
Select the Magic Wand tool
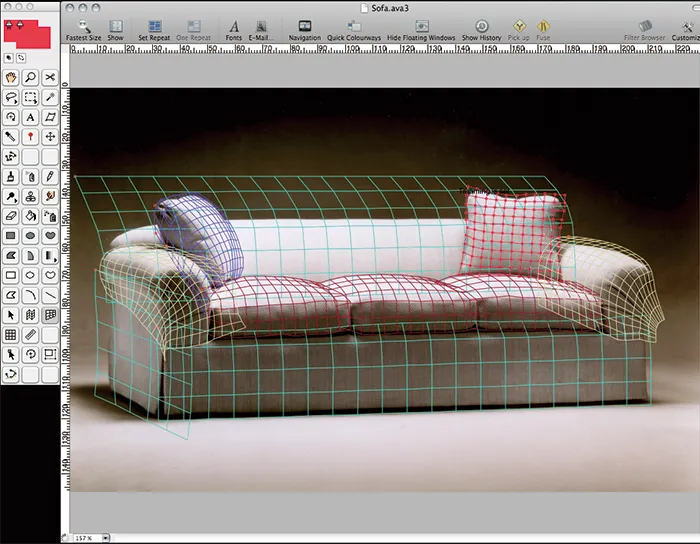(x=50, y=97)
